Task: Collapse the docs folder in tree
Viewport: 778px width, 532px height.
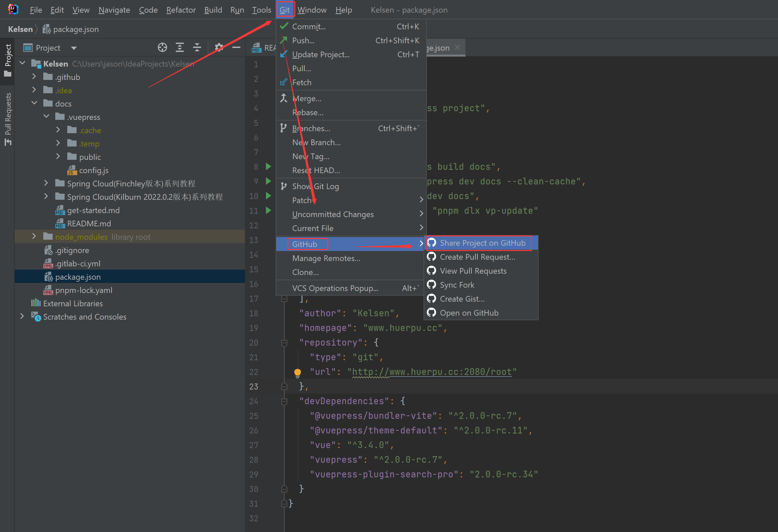Action: (x=34, y=104)
